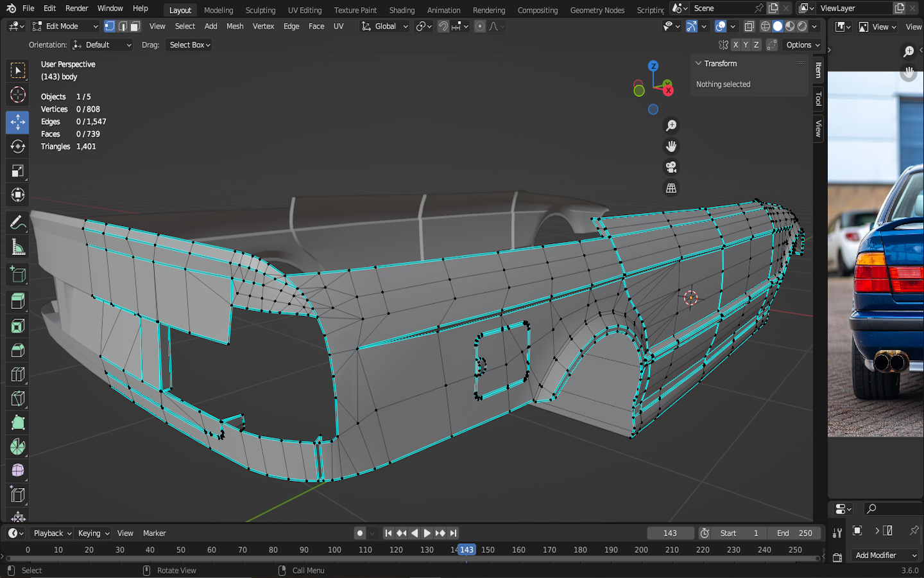Select the Bevel tool
The width and height of the screenshot is (924, 578).
(17, 350)
